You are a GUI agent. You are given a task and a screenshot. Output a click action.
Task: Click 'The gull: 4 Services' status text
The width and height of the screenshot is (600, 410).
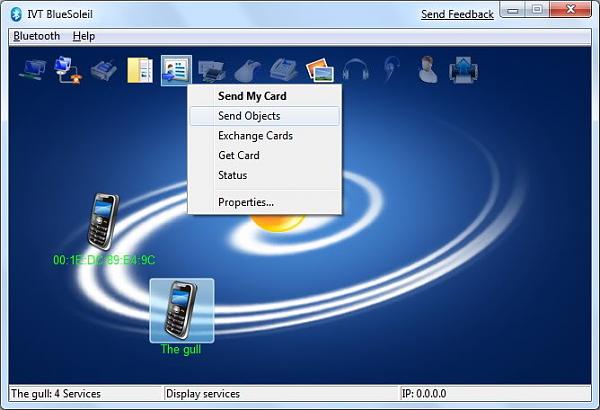(x=56, y=394)
